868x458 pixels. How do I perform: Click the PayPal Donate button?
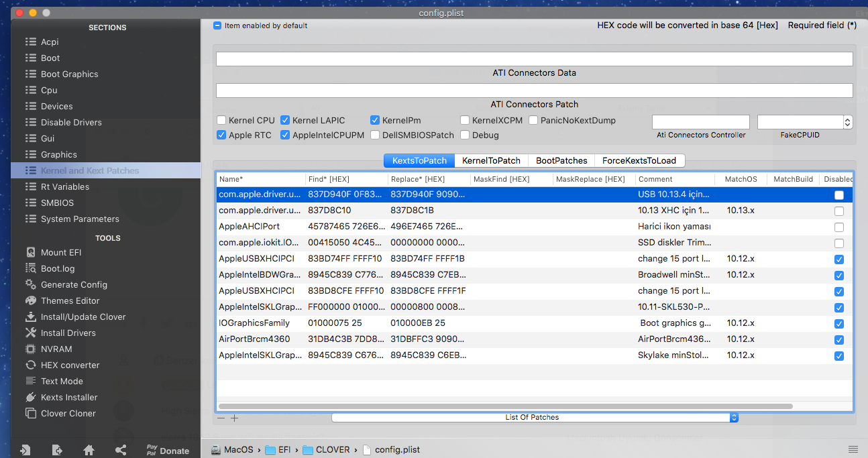[x=168, y=451]
